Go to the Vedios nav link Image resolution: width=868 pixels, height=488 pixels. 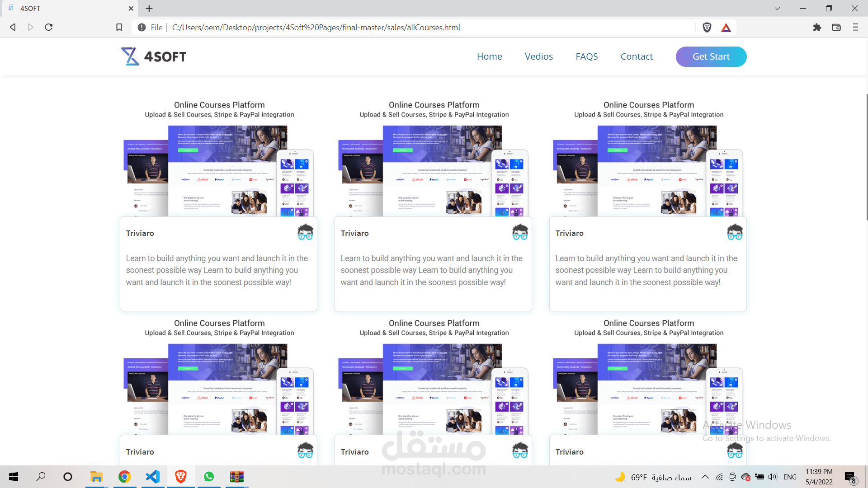(538, 56)
